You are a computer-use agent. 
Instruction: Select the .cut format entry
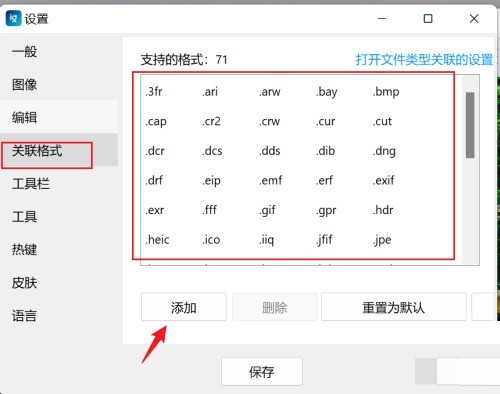[x=382, y=121]
